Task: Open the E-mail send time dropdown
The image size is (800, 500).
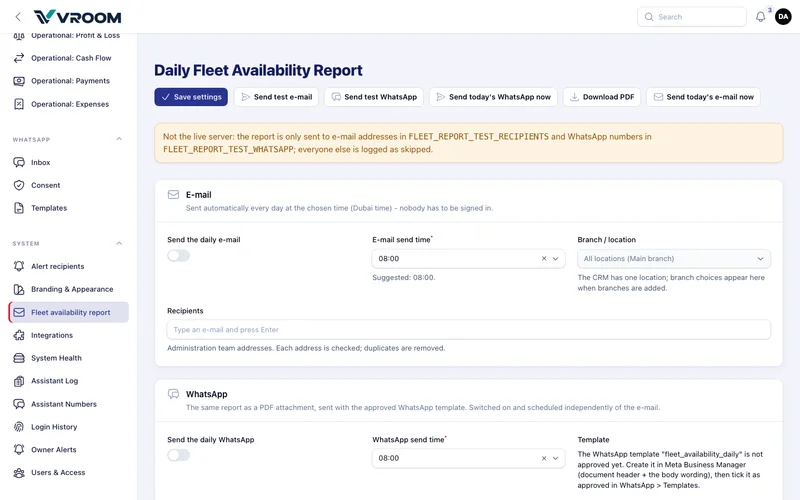Action: (556, 259)
